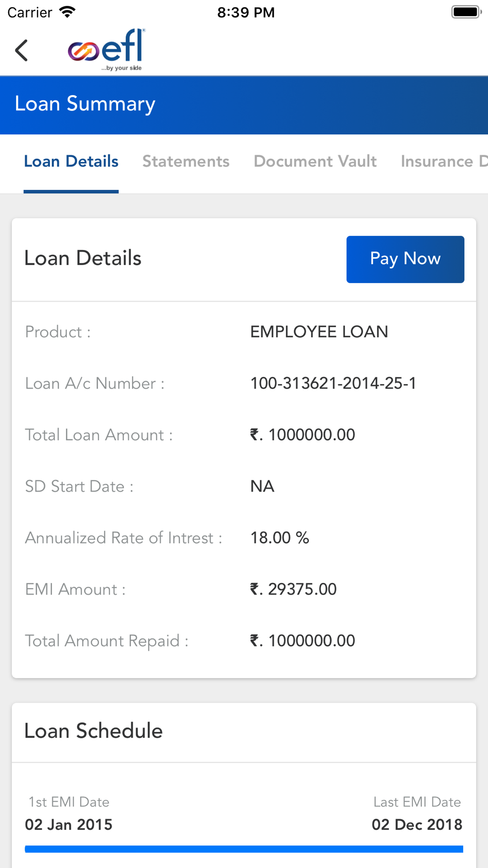Tap the EMPLOYEE LOAN product value

(x=319, y=332)
